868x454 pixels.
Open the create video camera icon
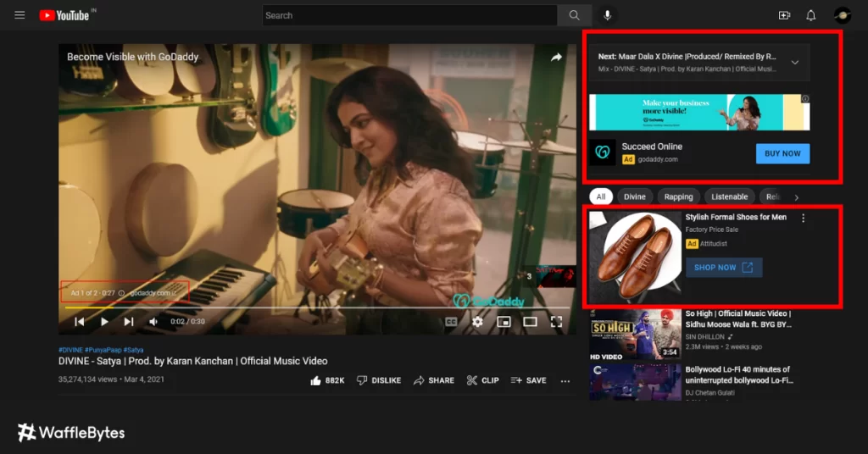[x=784, y=15]
